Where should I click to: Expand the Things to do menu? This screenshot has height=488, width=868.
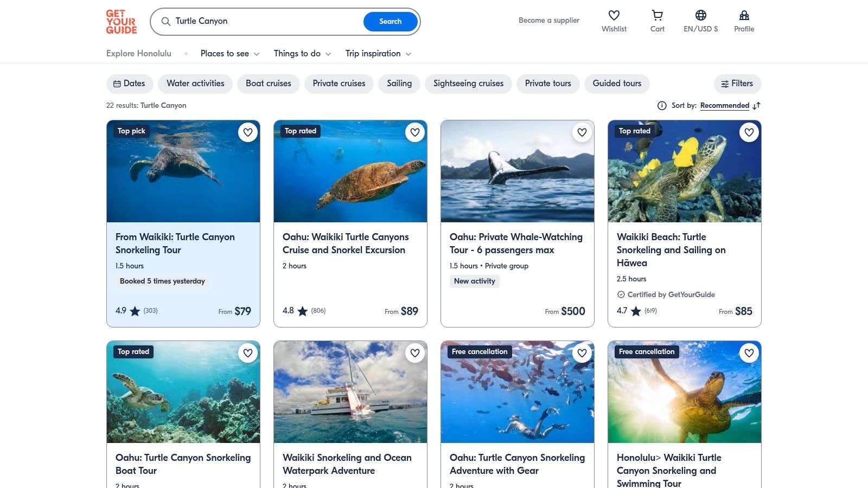point(302,54)
